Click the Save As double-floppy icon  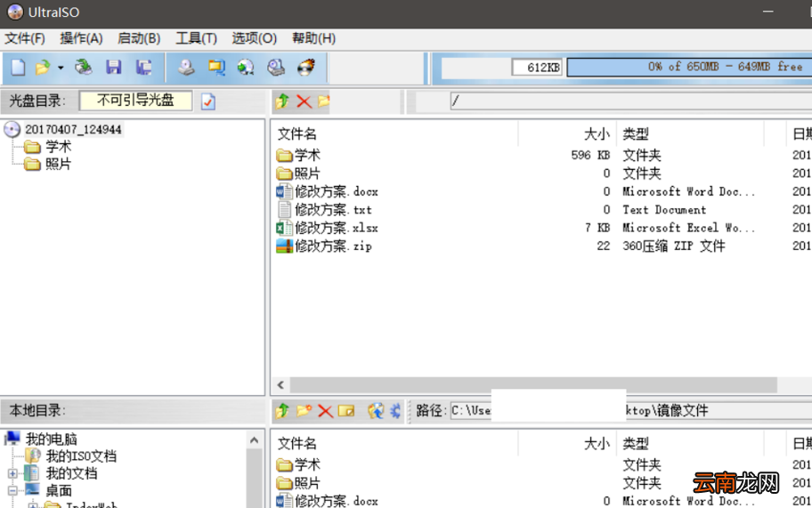point(143,68)
